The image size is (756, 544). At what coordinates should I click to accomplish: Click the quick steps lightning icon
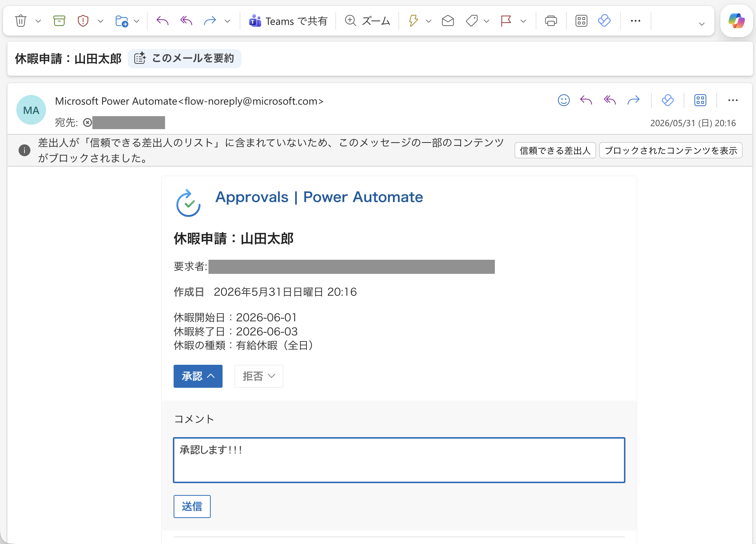pyautogui.click(x=413, y=21)
